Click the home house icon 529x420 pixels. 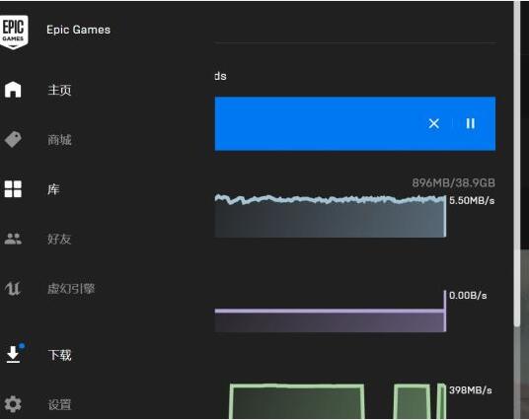click(x=13, y=90)
